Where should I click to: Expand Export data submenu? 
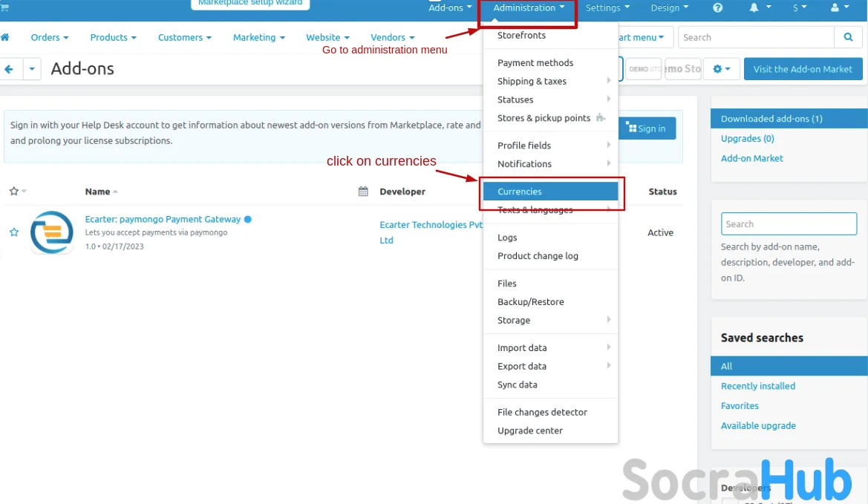coord(550,366)
